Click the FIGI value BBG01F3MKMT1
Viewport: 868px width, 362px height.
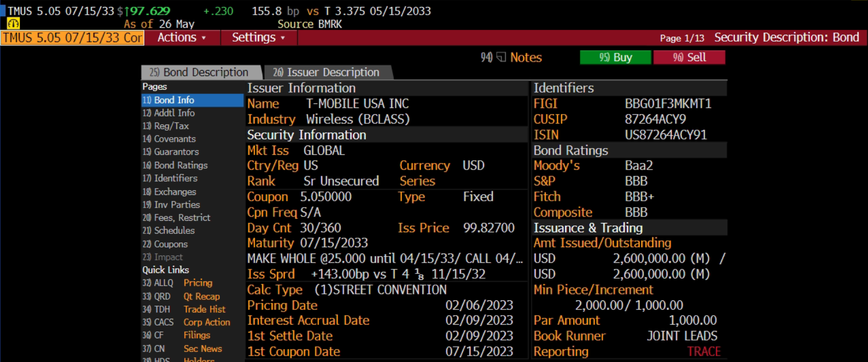[x=668, y=104]
